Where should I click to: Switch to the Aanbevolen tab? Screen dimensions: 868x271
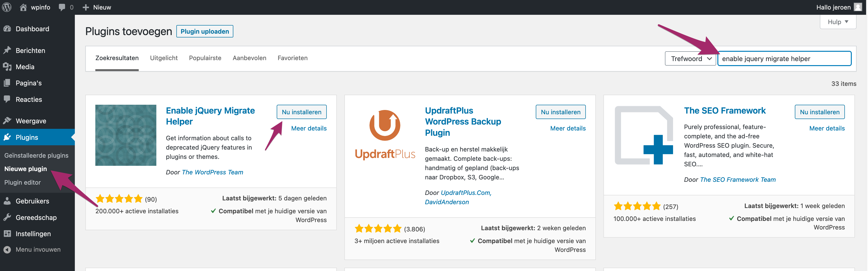pyautogui.click(x=249, y=58)
